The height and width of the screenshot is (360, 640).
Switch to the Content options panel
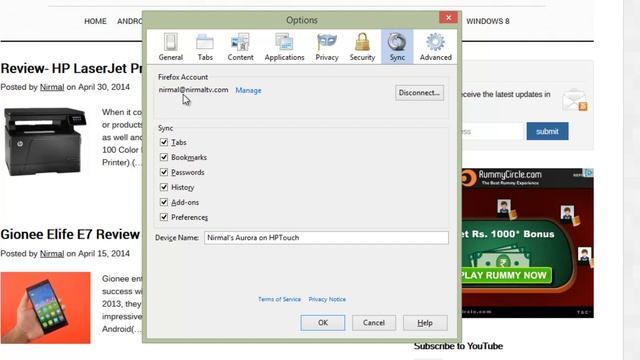pyautogui.click(x=240, y=47)
